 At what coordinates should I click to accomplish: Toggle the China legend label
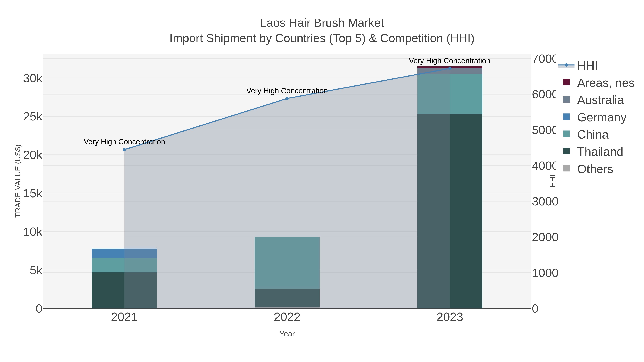click(x=593, y=135)
